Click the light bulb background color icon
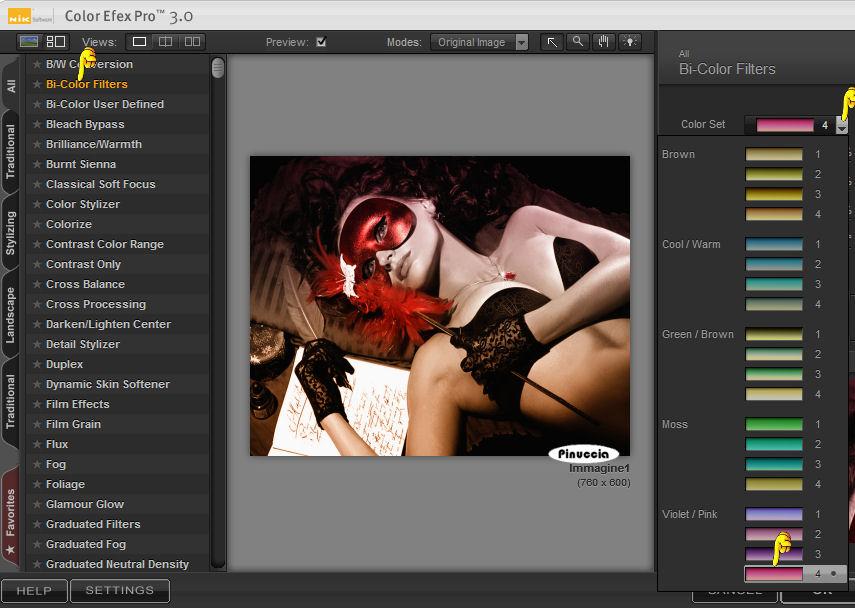Image resolution: width=855 pixels, height=608 pixels. pos(630,42)
